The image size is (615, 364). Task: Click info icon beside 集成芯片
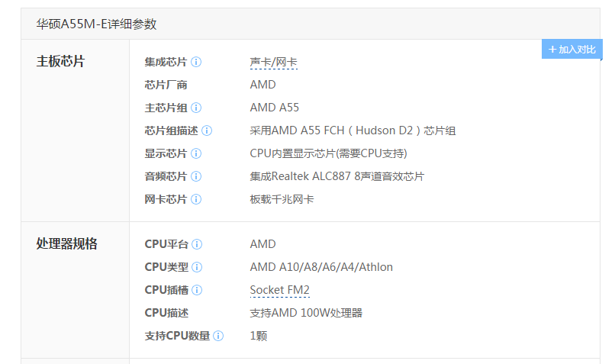pyautogui.click(x=196, y=62)
